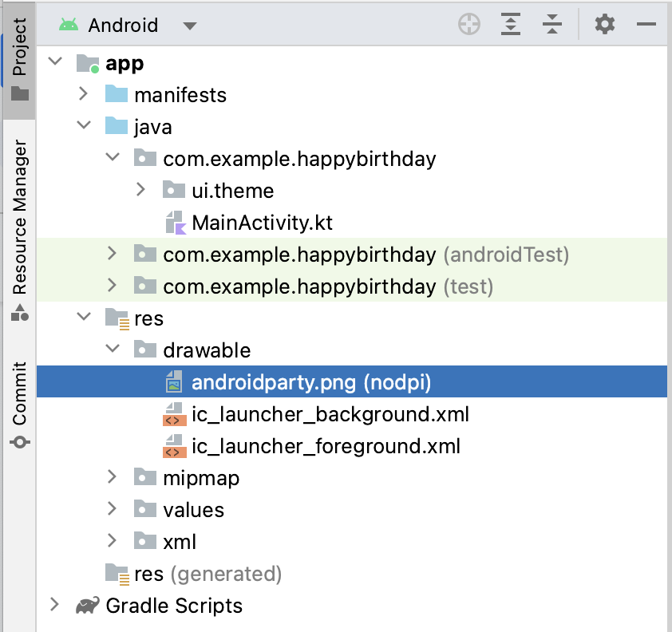Expand Gradle Scripts node
The width and height of the screenshot is (672, 632).
(x=54, y=606)
